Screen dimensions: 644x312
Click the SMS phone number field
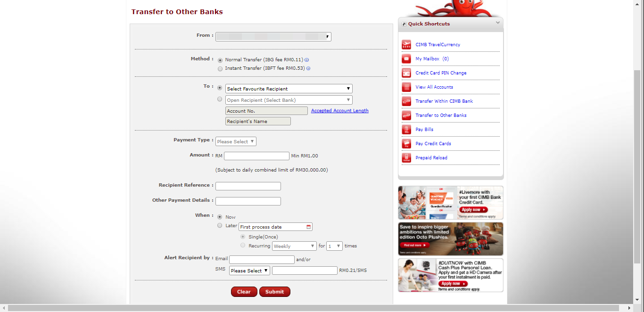click(305, 271)
